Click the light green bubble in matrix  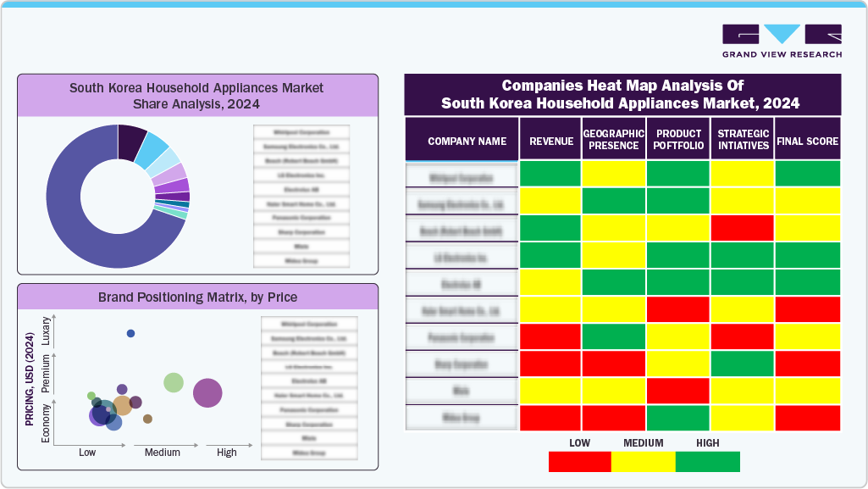click(174, 382)
